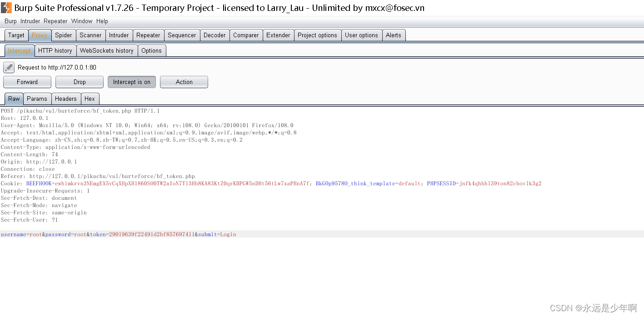
Task: Click the POST request line text
Action: point(80,111)
